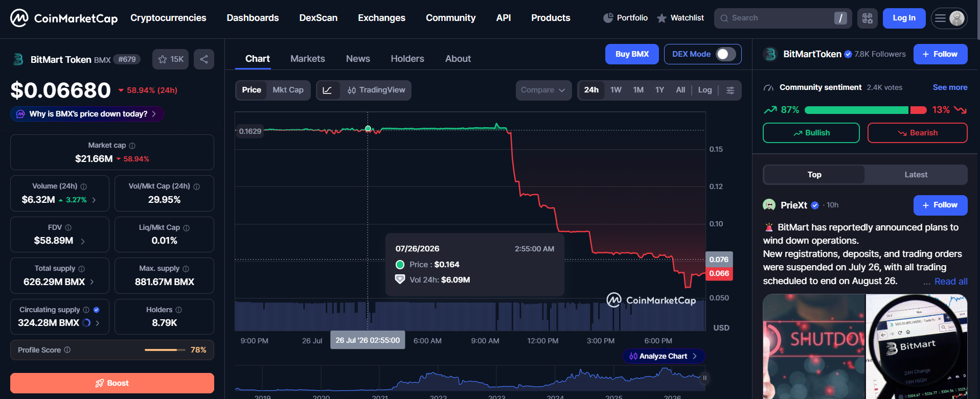Switch to TradingView chart

click(376, 90)
